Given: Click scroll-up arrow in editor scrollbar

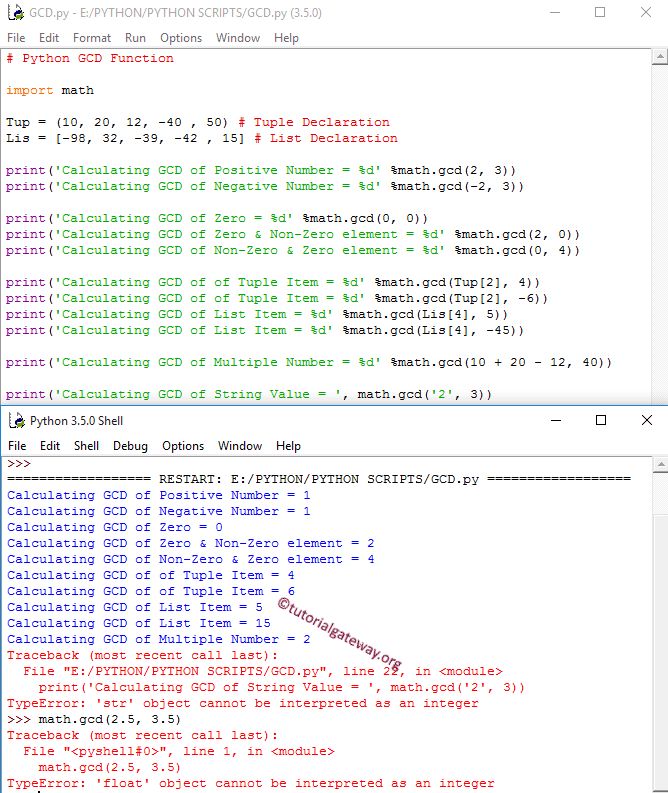Looking at the screenshot, I should coord(660,57).
